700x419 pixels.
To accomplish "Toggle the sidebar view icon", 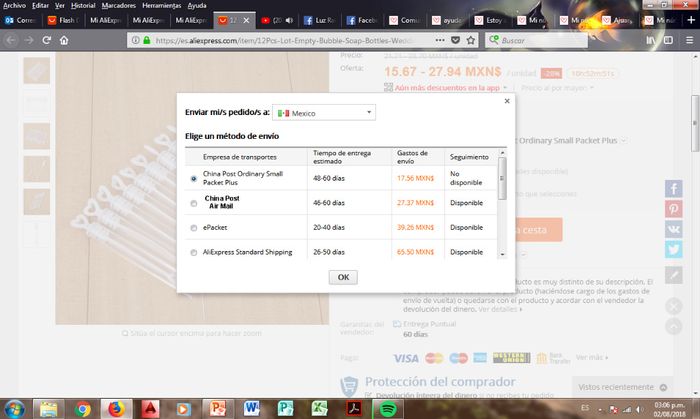I will 668,40.
